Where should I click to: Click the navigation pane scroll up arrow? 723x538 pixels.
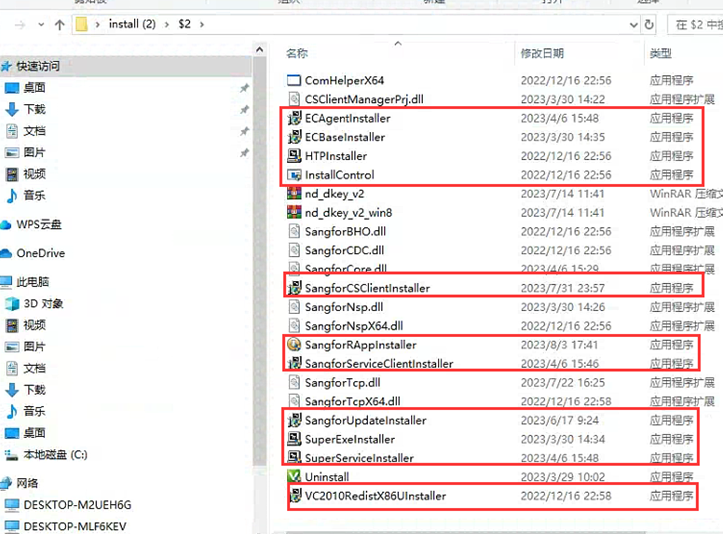coord(260,49)
